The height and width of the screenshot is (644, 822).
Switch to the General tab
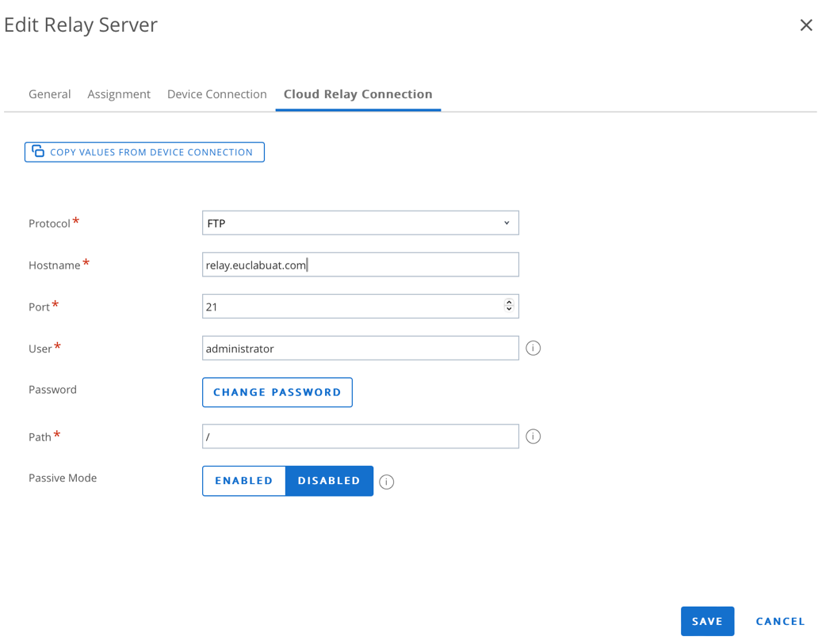49,94
